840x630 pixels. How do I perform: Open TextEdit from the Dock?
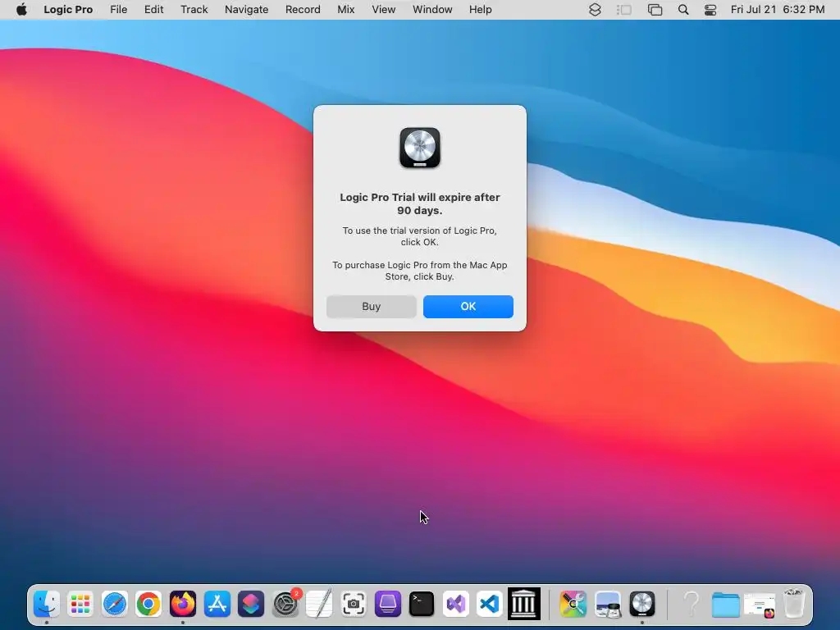click(x=319, y=604)
